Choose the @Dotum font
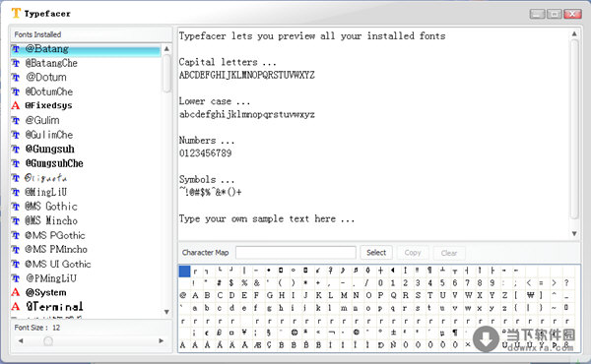 [x=46, y=78]
